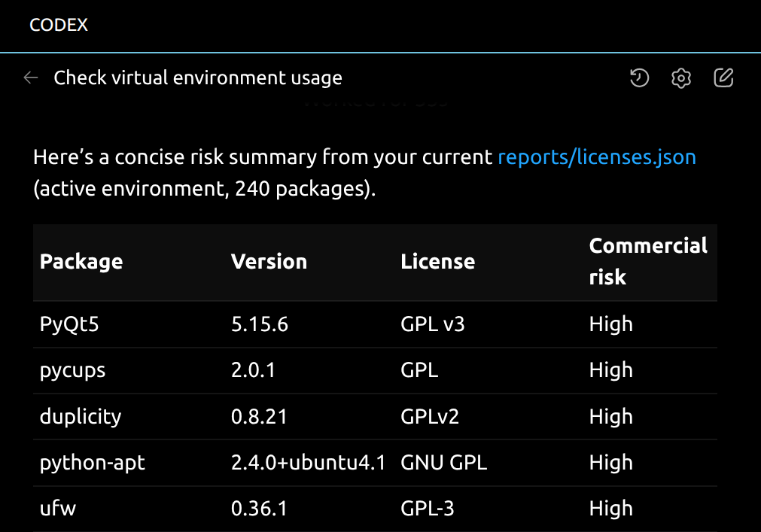The image size is (761, 532).
Task: Select the CODEX panel tab
Action: 59,25
